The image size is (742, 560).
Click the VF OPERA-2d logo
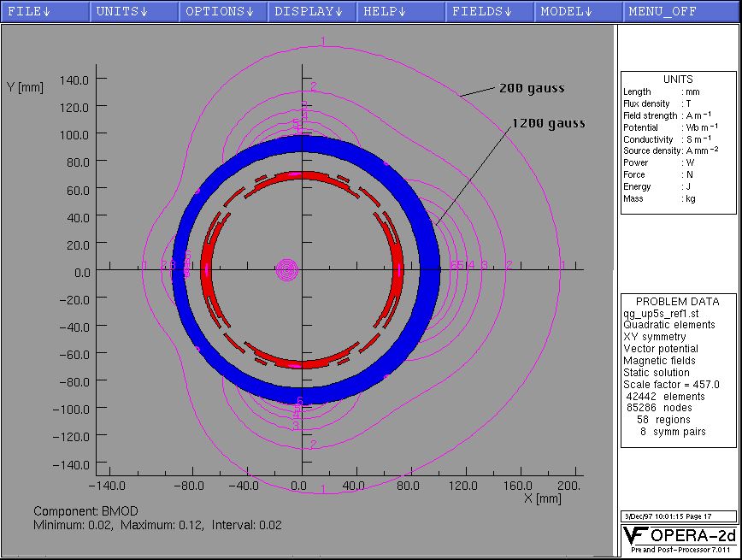click(x=679, y=535)
